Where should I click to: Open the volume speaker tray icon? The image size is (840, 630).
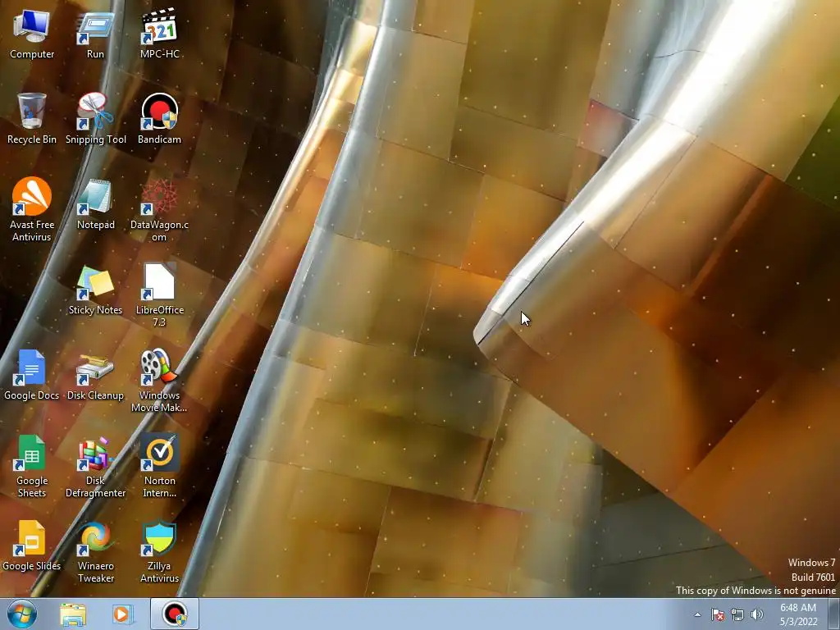pos(757,614)
